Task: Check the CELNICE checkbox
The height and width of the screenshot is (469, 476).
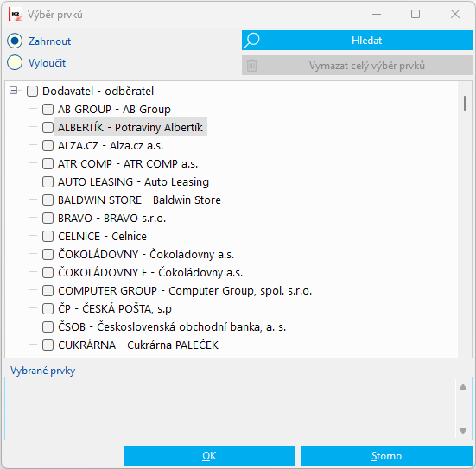Action: click(48, 236)
